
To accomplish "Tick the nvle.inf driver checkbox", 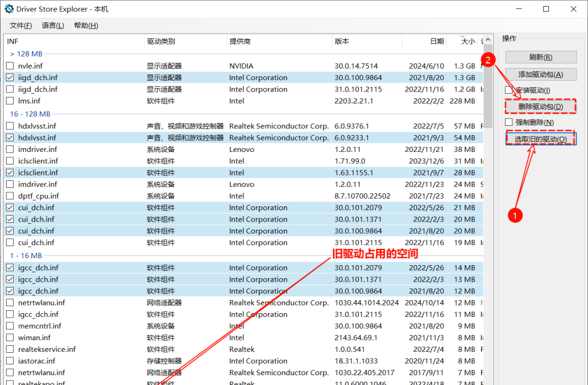I will pyautogui.click(x=10, y=66).
